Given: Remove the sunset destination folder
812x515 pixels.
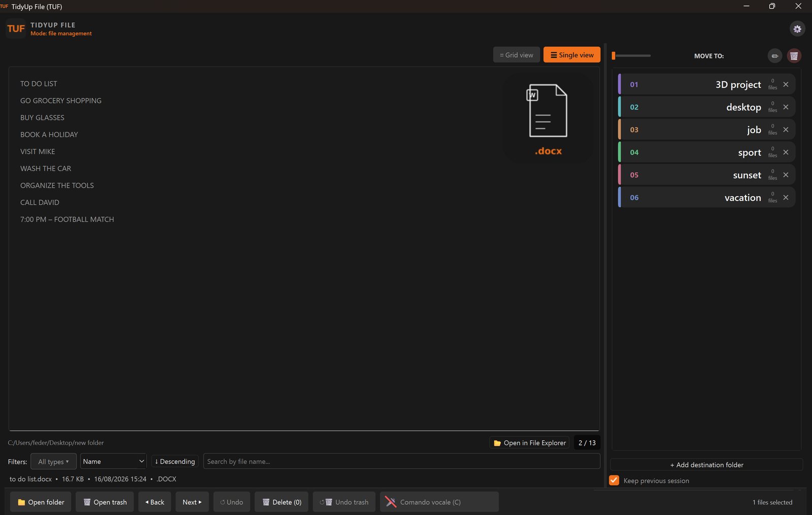Looking at the screenshot, I should pyautogui.click(x=786, y=175).
